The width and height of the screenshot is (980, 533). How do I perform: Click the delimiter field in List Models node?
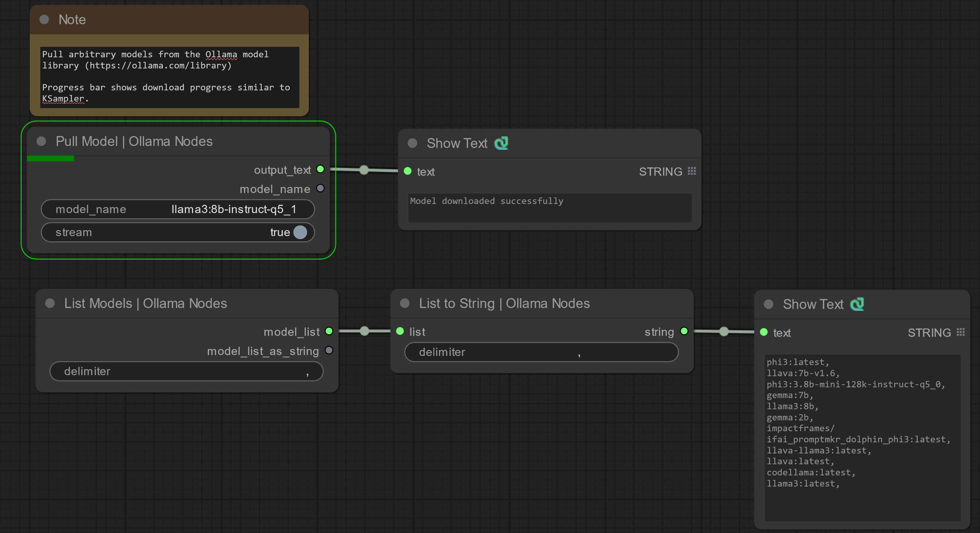186,371
